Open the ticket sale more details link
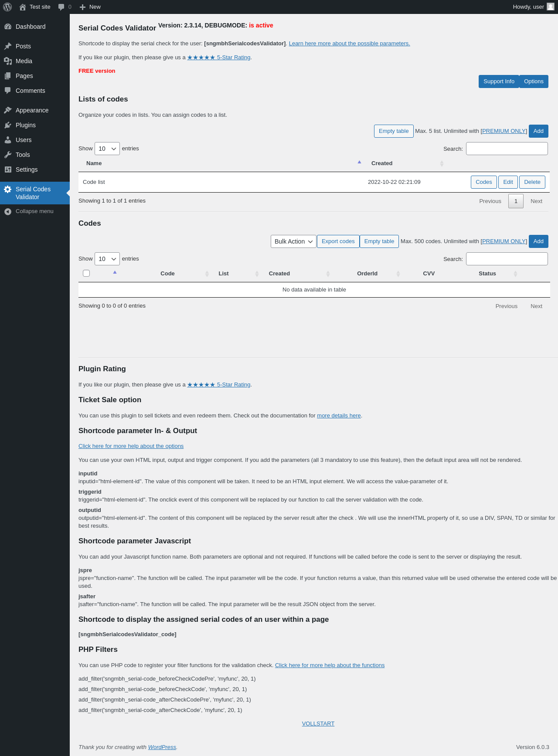The height and width of the screenshot is (756, 558). (x=339, y=416)
